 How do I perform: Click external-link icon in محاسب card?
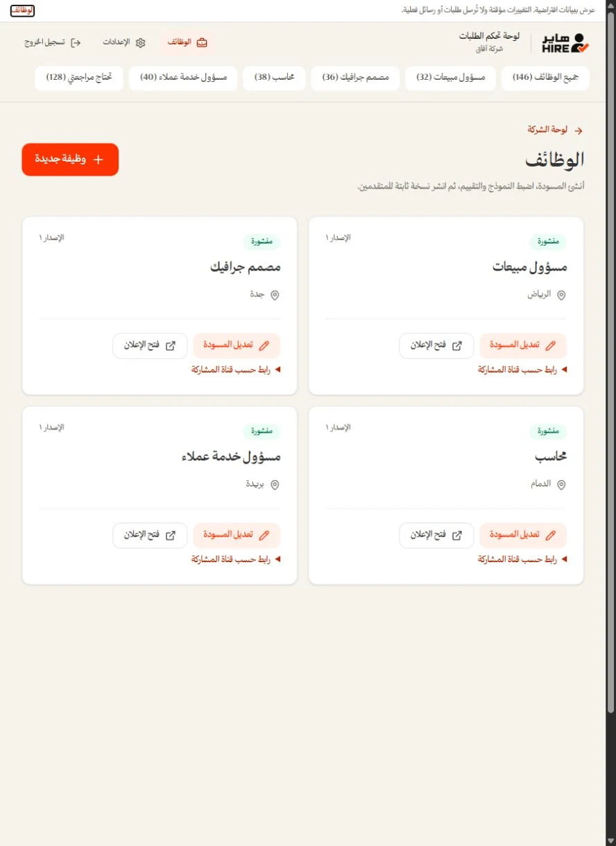point(457,535)
